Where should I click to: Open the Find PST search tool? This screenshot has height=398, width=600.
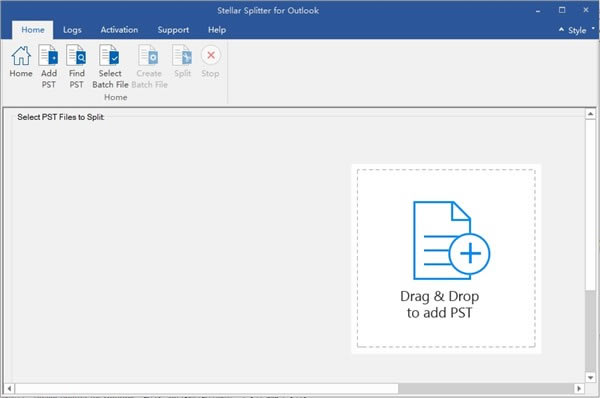(76, 55)
